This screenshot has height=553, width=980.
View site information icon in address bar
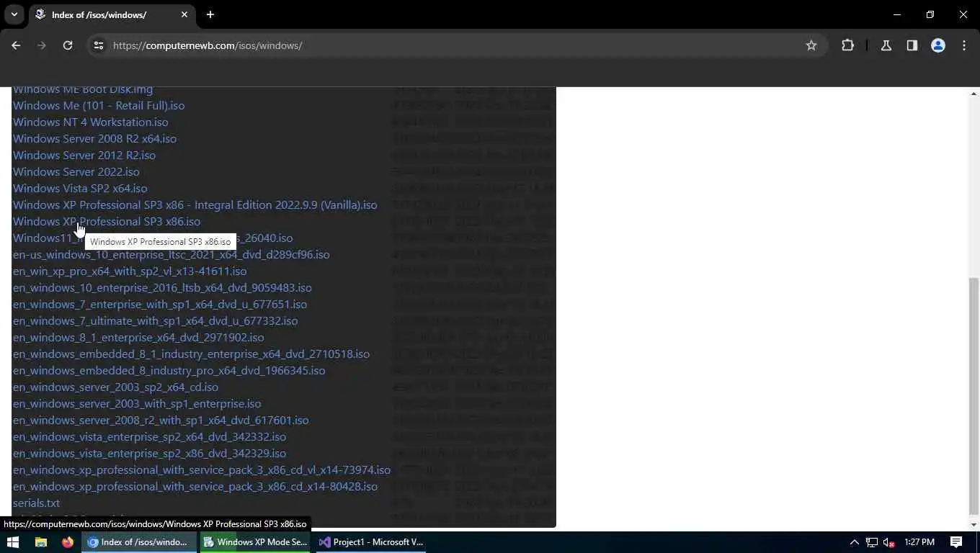99,45
